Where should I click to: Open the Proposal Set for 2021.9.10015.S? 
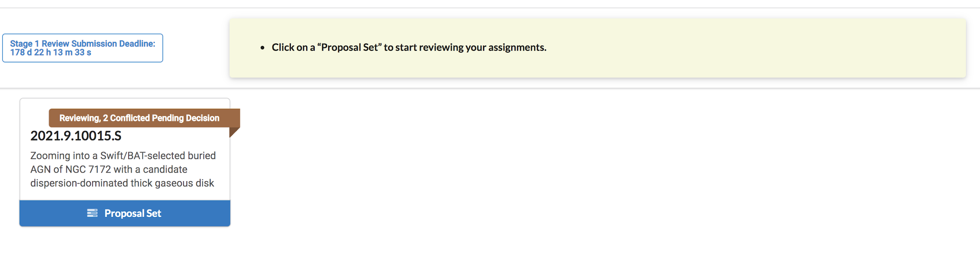tap(125, 213)
